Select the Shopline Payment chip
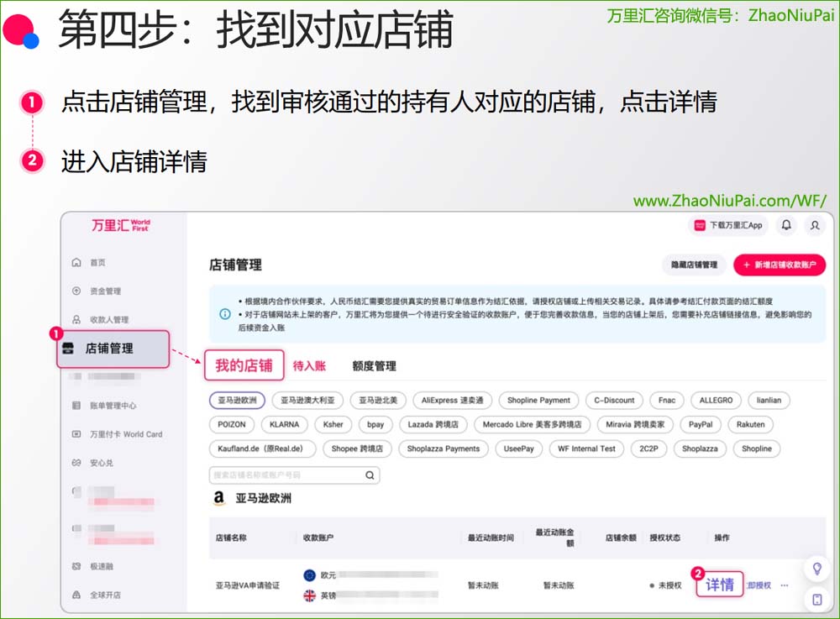 (x=538, y=400)
